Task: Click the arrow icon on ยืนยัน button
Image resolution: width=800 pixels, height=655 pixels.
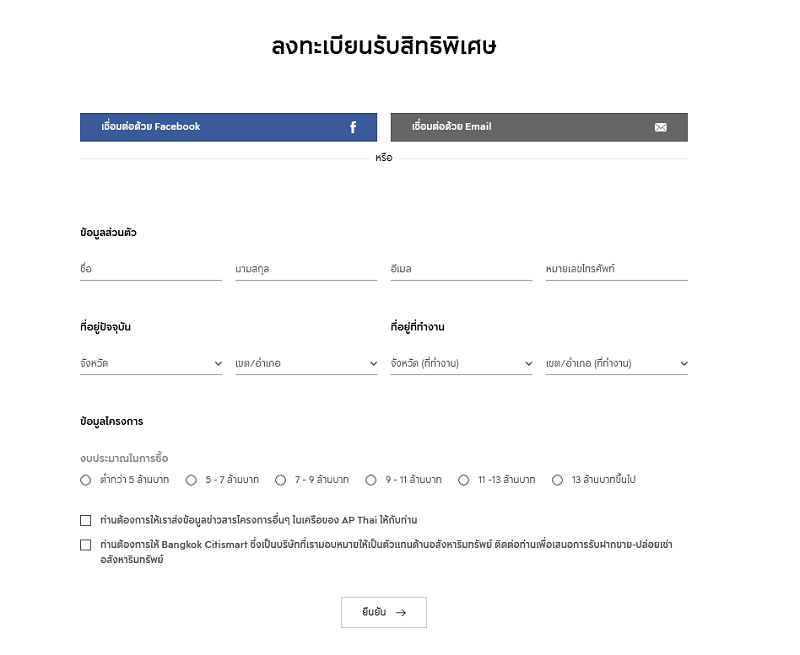Action: pos(401,612)
